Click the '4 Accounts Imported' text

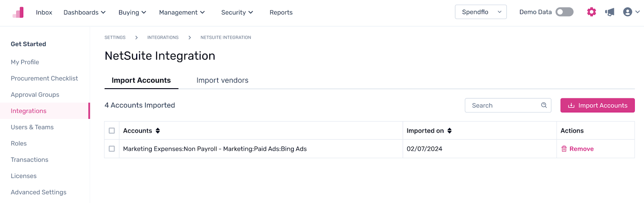[x=140, y=105]
